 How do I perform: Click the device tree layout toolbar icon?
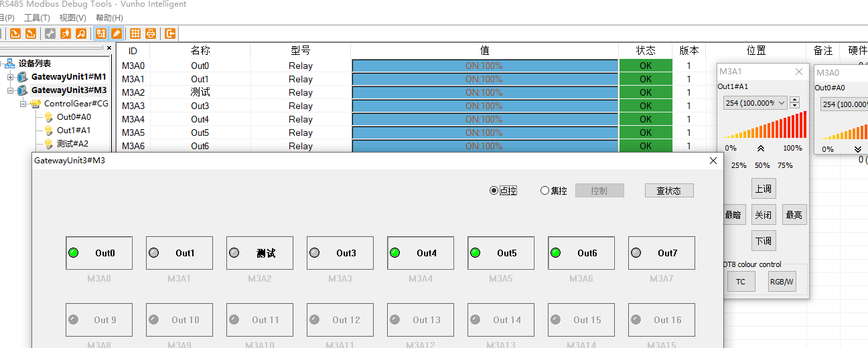[x=101, y=33]
